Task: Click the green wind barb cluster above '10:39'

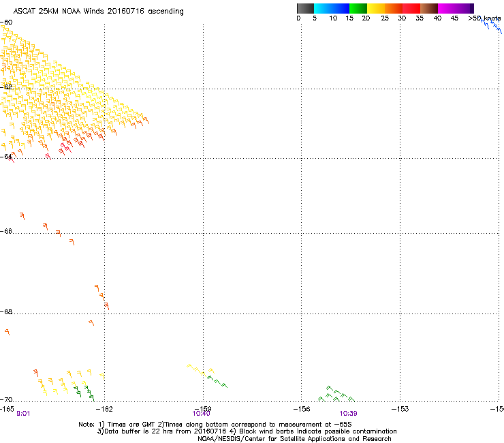Action: pos(336,394)
